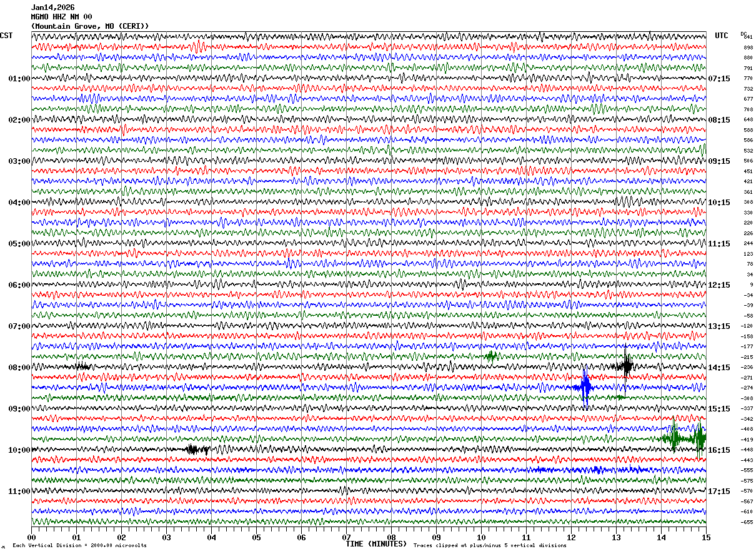The height and width of the screenshot is (554, 756).
Task: Click the DC offset value 898
Action: click(x=748, y=48)
